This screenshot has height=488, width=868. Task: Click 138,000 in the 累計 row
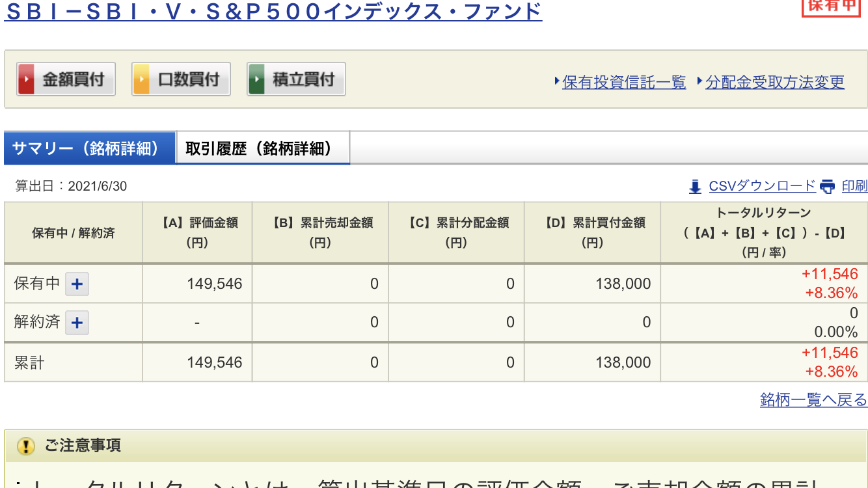point(623,362)
